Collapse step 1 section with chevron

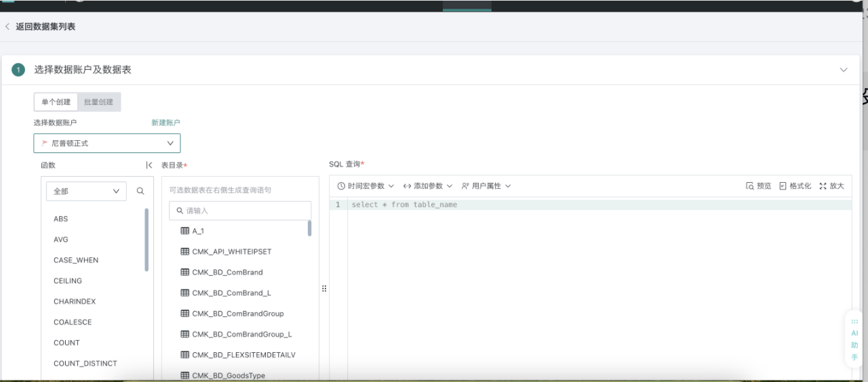click(x=844, y=70)
